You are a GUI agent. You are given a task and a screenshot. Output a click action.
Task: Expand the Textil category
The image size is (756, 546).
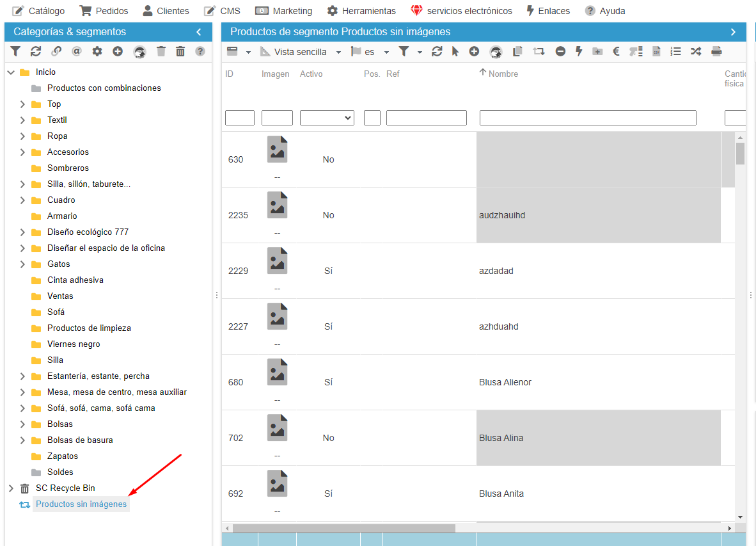point(22,120)
